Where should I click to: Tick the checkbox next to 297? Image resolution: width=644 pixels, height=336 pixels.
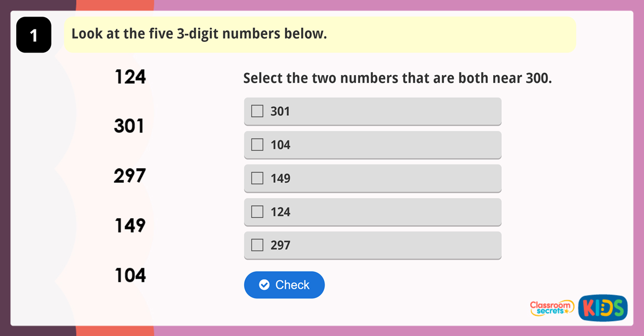point(258,245)
